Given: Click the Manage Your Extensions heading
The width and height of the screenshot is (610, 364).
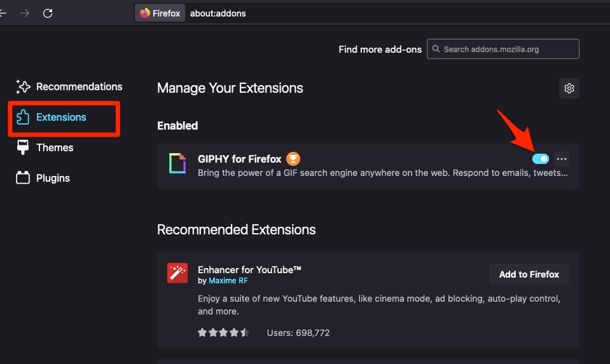Looking at the screenshot, I should click(230, 88).
